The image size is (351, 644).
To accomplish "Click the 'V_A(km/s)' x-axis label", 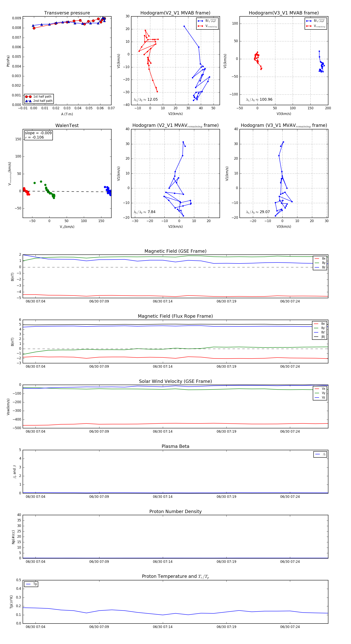I will coord(67,227).
